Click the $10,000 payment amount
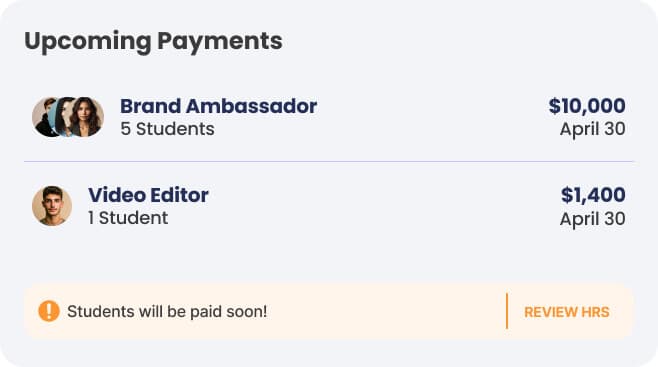Viewport: 658px width, 367px height. pyautogui.click(x=587, y=106)
